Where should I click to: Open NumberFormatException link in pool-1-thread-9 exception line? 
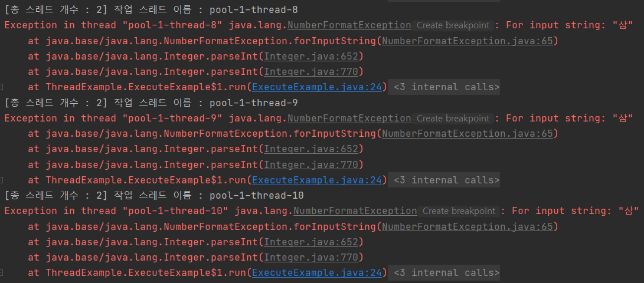click(349, 118)
